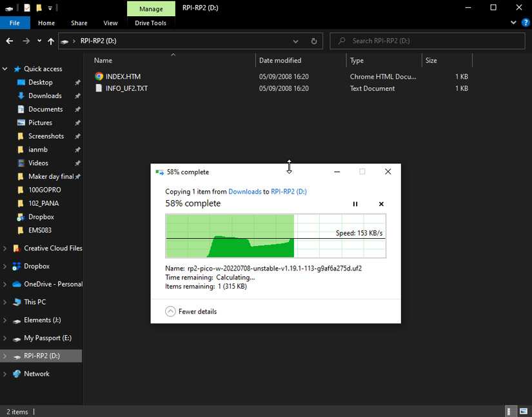
Task: Cancel the copy with the X icon
Action: (381, 204)
